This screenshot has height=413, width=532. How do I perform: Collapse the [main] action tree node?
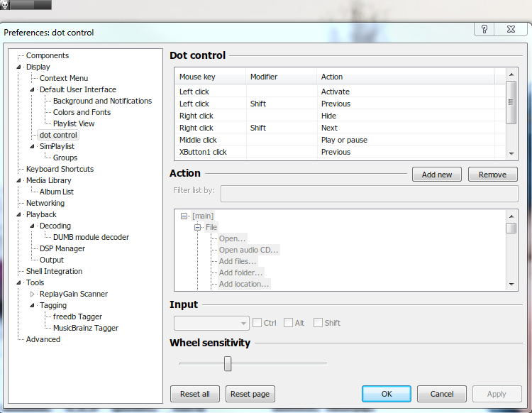tap(184, 216)
